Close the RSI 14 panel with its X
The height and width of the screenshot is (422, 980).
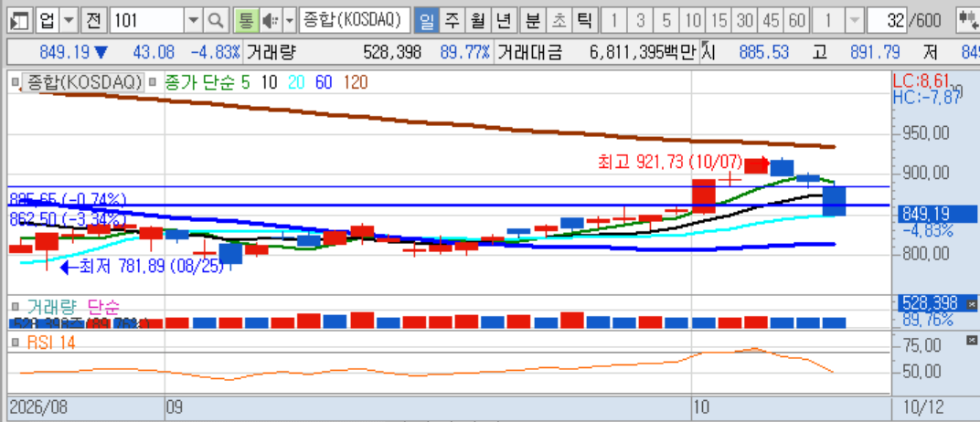click(971, 340)
